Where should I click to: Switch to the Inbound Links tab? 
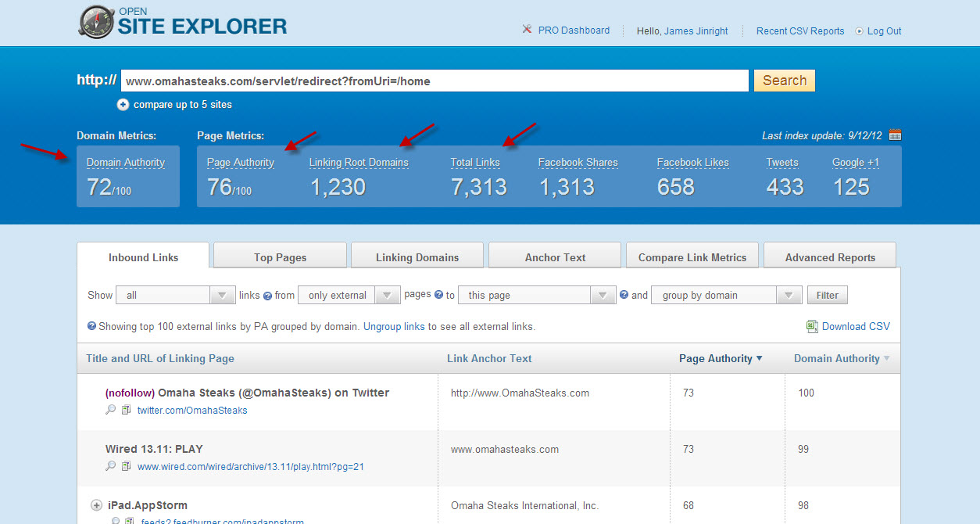click(x=144, y=257)
